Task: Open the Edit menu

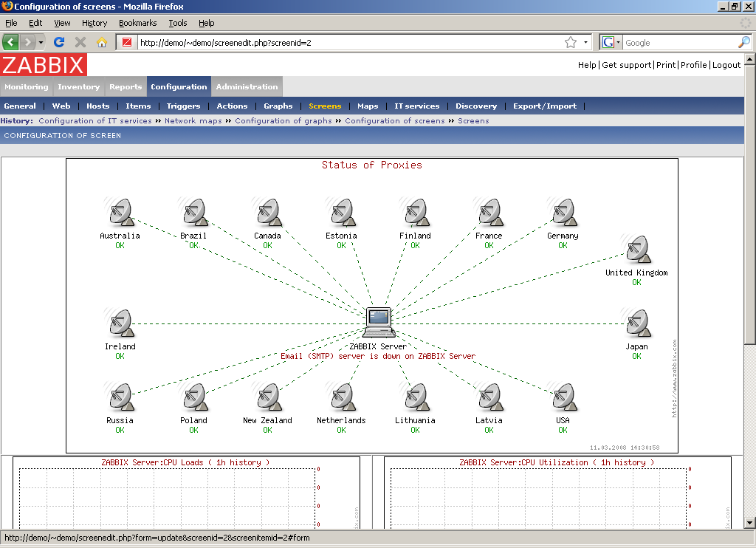Action: tap(35, 23)
